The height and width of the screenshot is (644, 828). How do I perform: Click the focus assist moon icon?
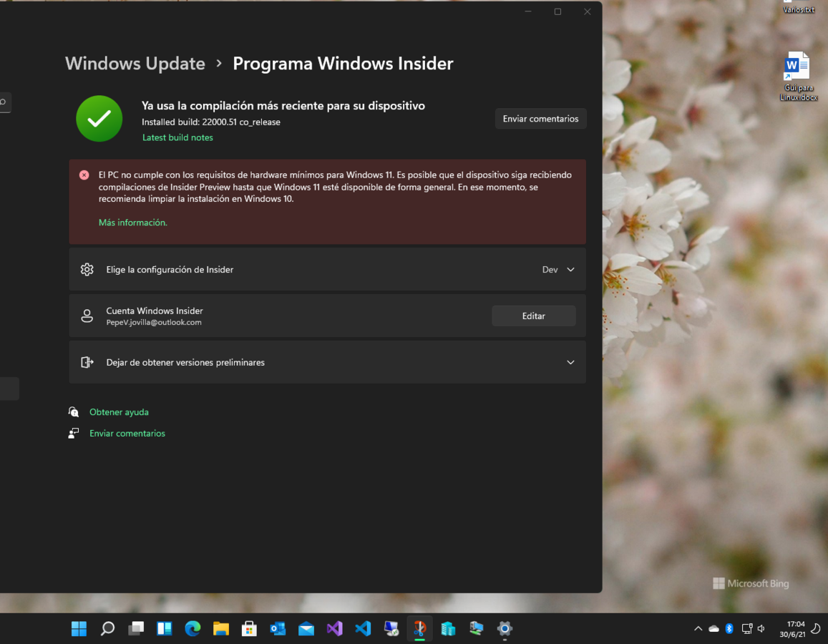pyautogui.click(x=816, y=628)
